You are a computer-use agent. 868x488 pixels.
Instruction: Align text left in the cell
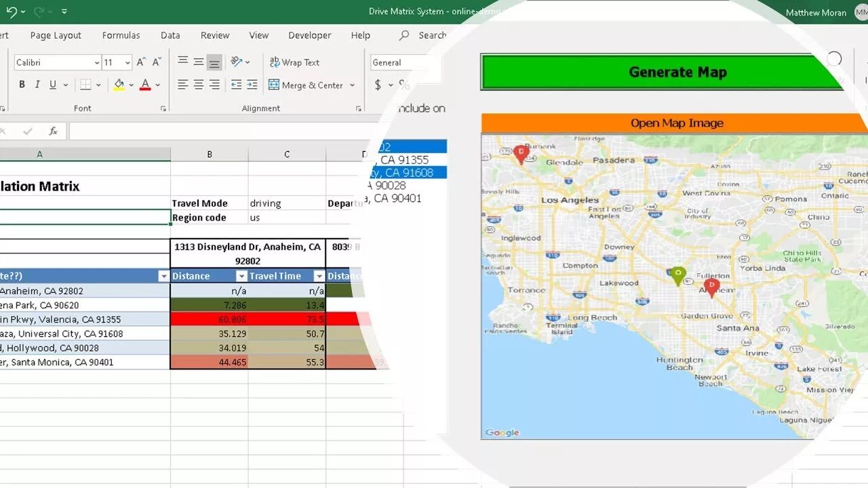[x=183, y=85]
